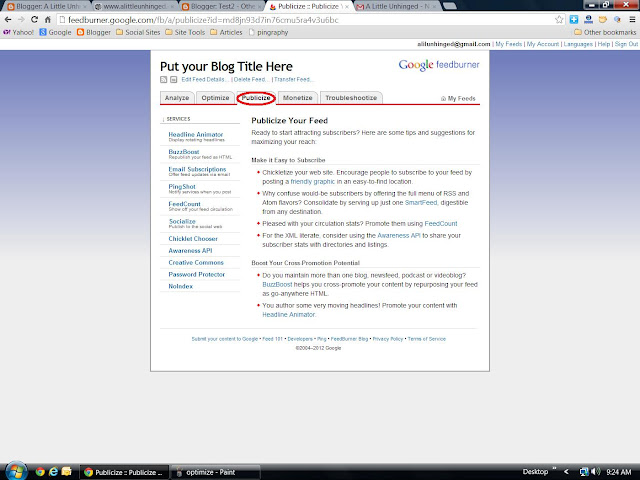The image size is (640, 480).
Task: Open the SmartFeed link
Action: [x=421, y=202]
